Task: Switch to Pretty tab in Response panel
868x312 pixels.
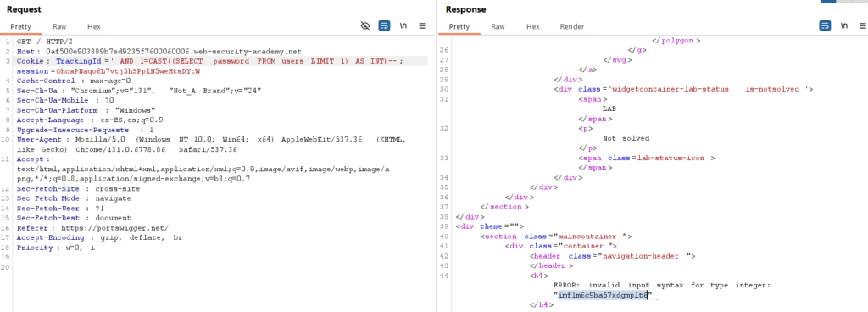Action: click(459, 26)
